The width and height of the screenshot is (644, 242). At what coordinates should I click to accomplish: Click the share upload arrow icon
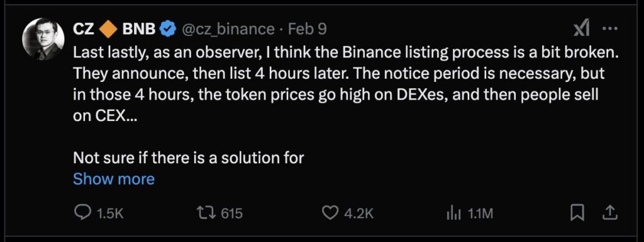(610, 212)
